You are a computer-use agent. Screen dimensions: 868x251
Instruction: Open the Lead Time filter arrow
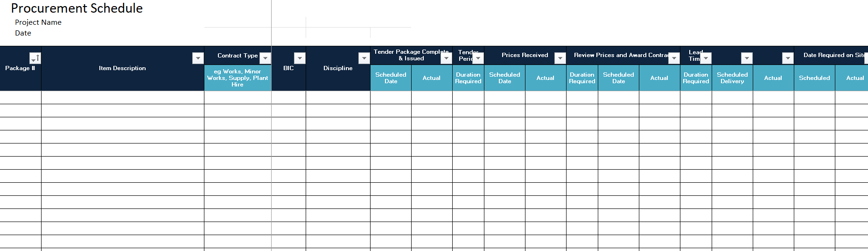tap(706, 58)
